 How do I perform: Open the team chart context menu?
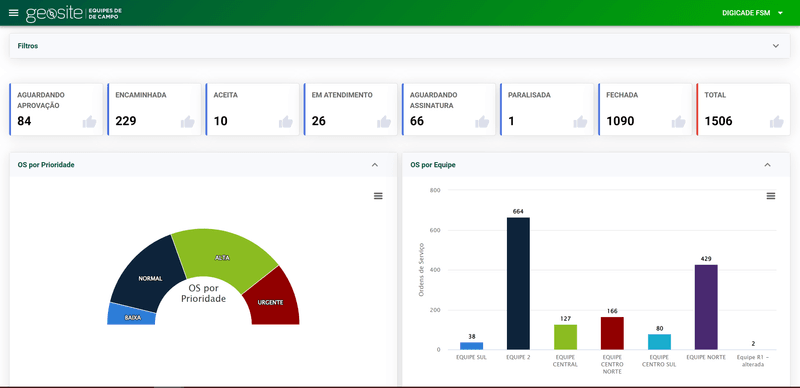tap(771, 196)
